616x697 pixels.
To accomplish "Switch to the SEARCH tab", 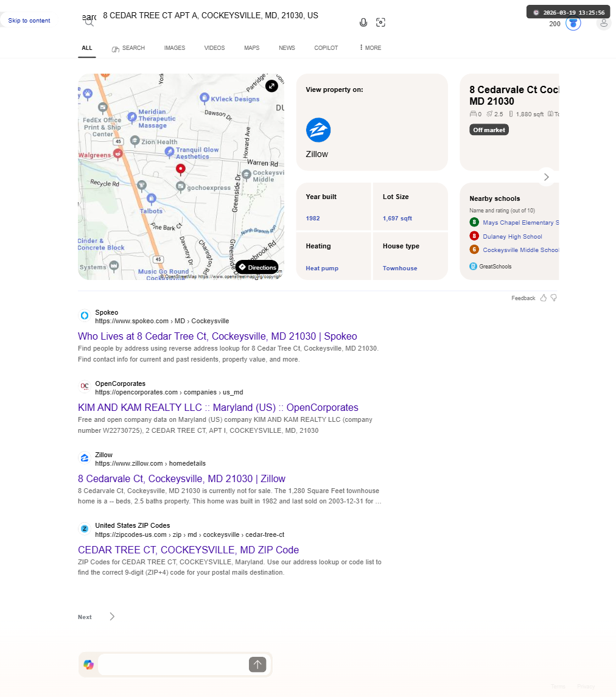I will point(128,47).
